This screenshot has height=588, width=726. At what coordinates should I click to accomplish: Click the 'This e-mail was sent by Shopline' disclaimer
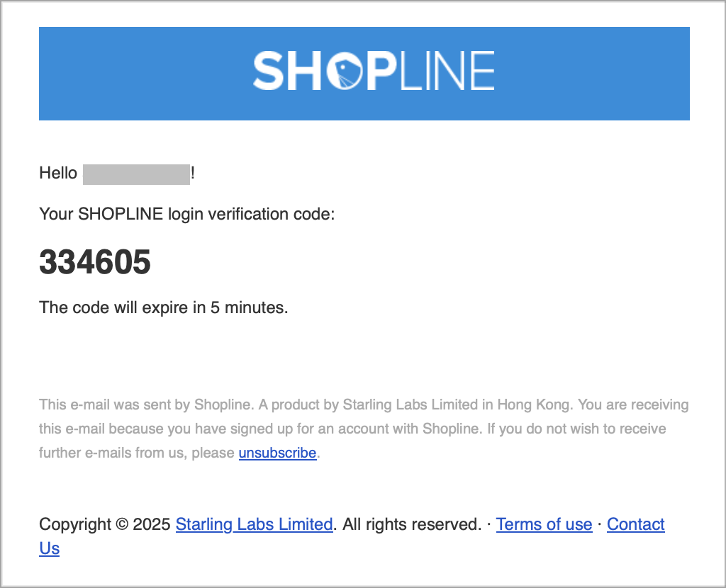146,405
